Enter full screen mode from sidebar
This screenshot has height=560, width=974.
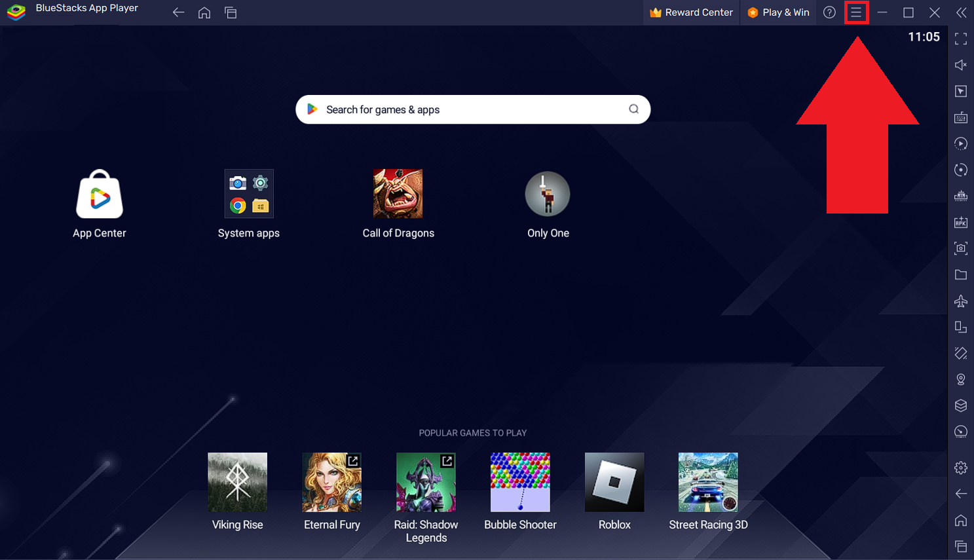click(x=961, y=39)
